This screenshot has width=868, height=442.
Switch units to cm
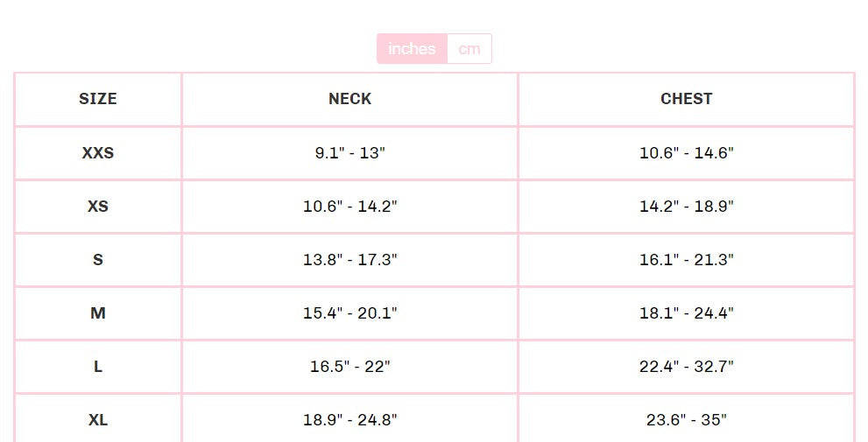coord(469,49)
